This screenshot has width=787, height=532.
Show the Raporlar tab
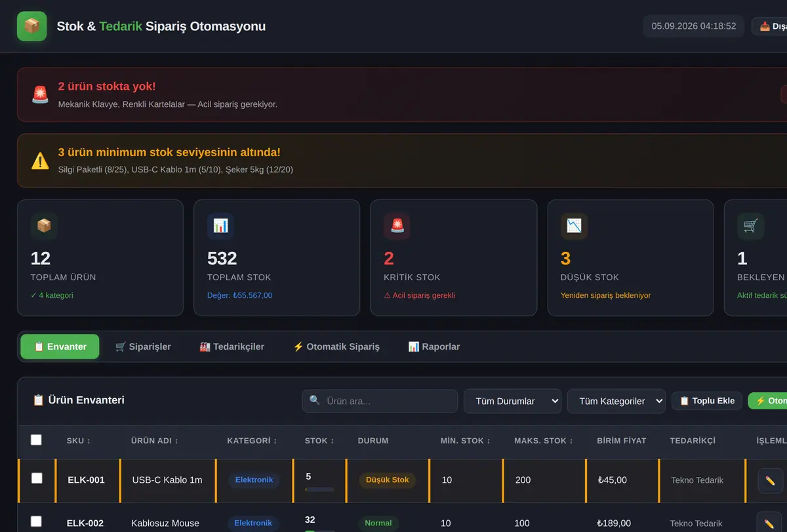434,346
